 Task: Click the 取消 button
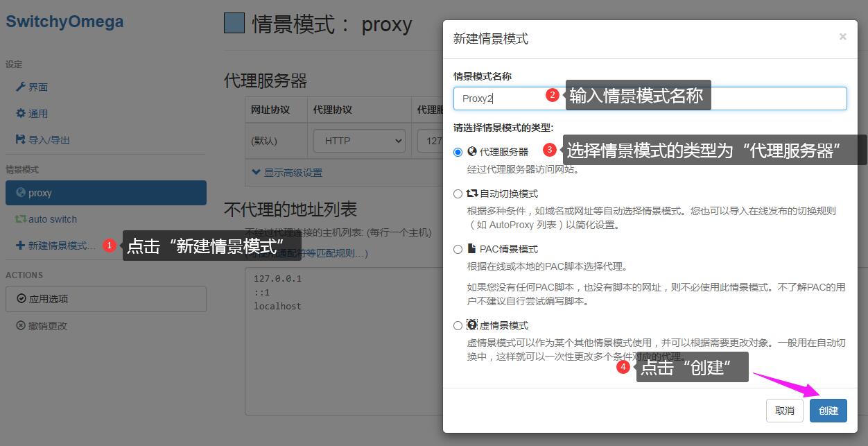point(784,411)
